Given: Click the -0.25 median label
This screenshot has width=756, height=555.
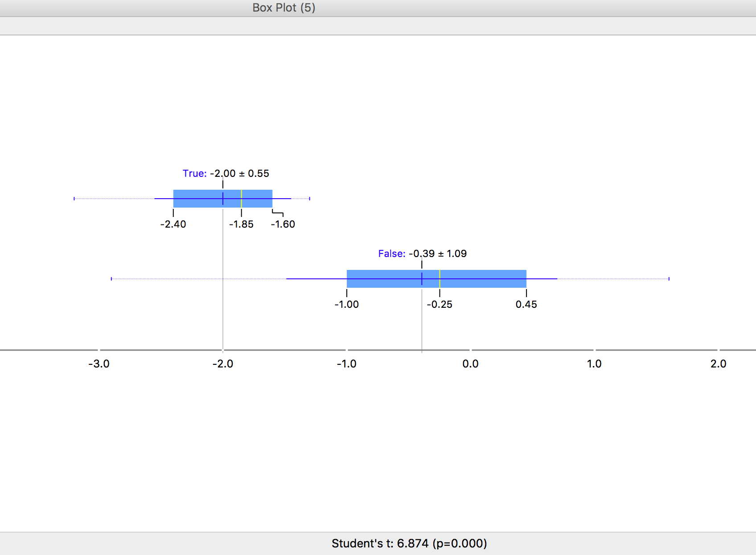Looking at the screenshot, I should coord(440,304).
